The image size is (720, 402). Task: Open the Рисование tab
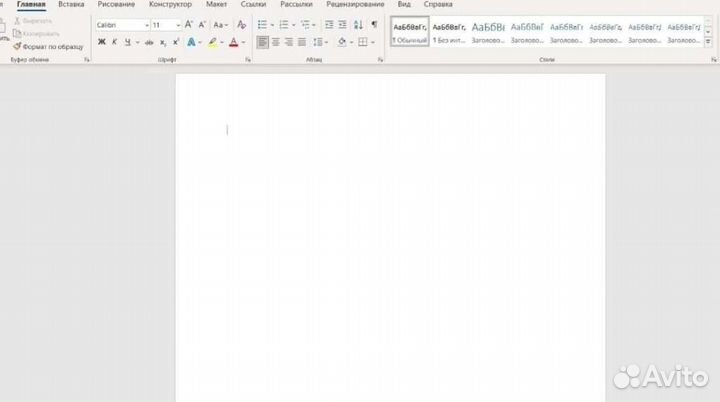[116, 5]
